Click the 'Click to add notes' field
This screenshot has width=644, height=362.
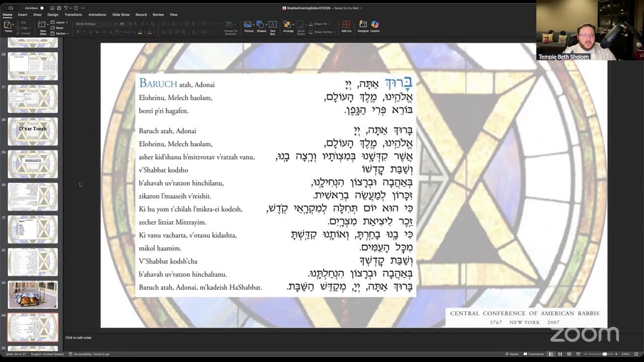click(x=78, y=337)
